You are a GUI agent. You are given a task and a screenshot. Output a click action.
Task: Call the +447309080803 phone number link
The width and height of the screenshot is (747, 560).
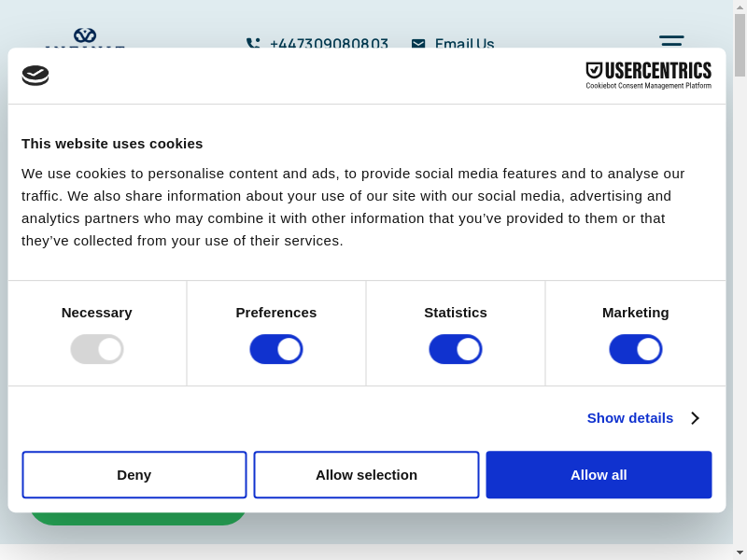click(x=329, y=44)
